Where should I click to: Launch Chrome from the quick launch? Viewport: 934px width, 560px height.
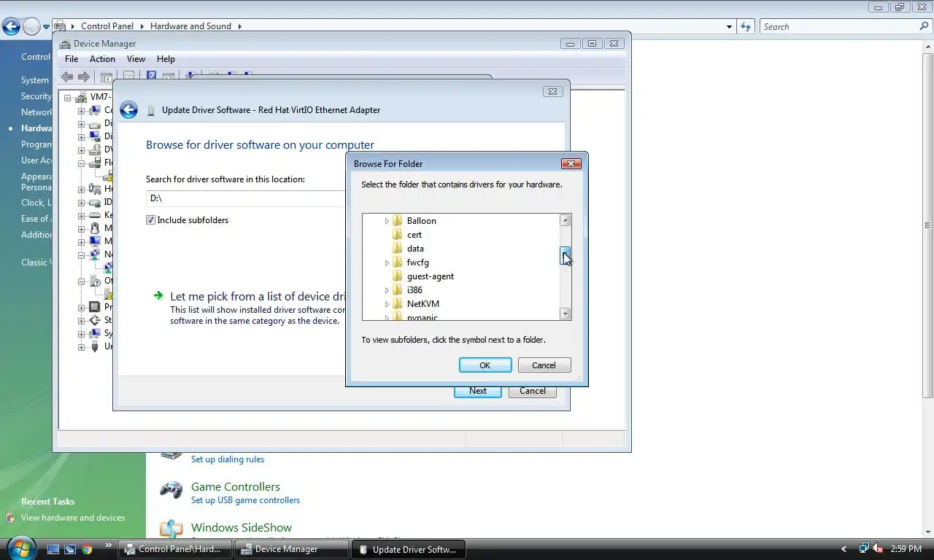[87, 549]
